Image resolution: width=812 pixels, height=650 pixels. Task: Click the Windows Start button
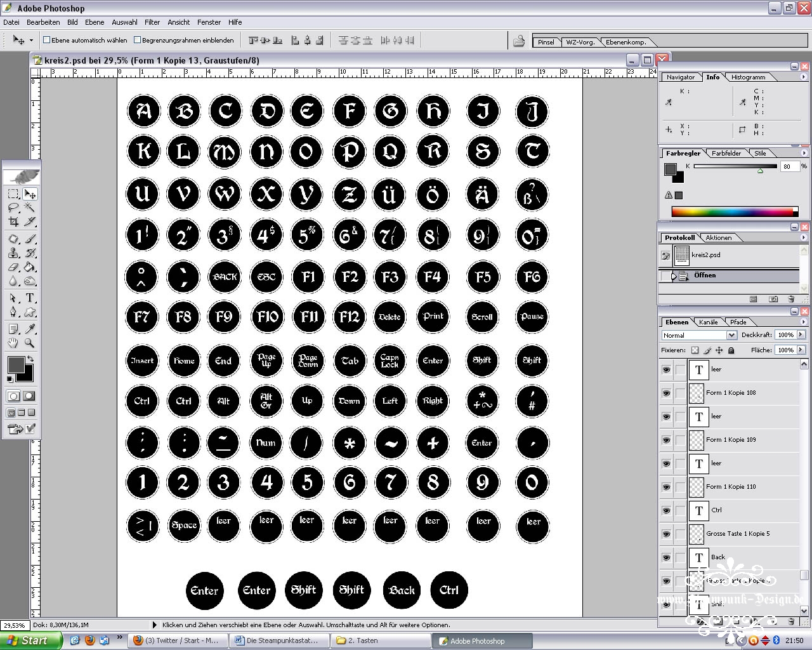[31, 640]
